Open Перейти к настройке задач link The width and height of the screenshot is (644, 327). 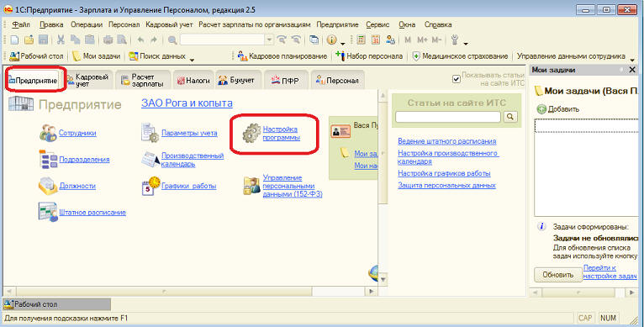(x=610, y=272)
